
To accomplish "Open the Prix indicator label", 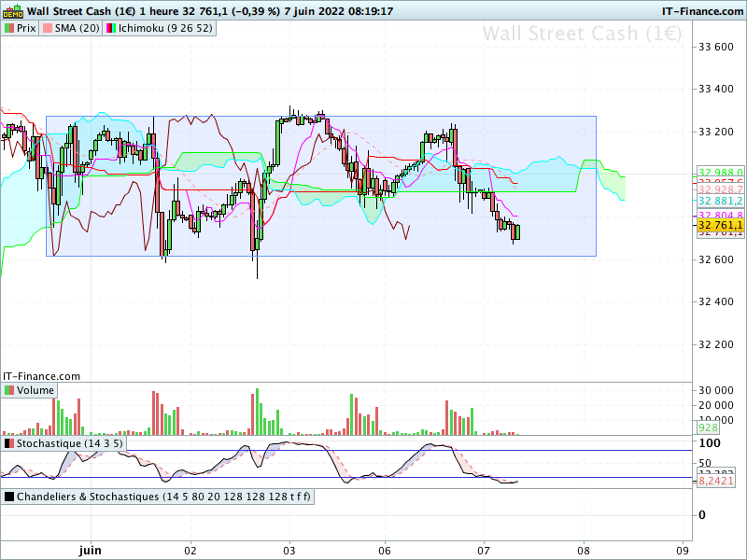I will pyautogui.click(x=26, y=28).
